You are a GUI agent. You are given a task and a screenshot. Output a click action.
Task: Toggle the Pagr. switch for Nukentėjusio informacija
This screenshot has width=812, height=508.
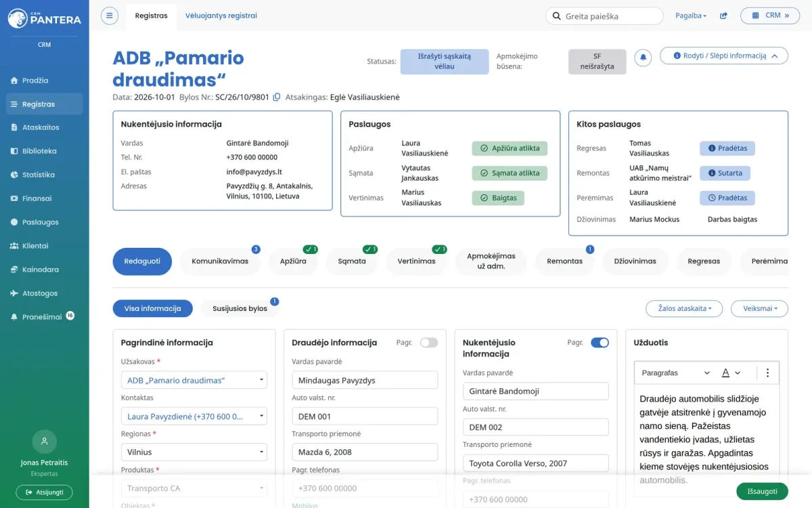(600, 343)
